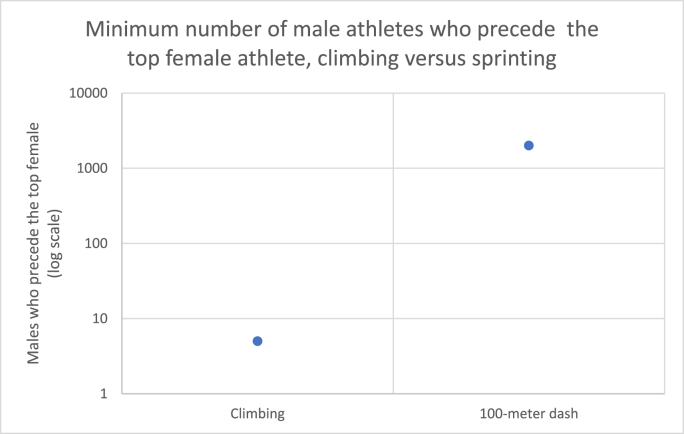
Task: Click the 1000 y-axis tick label
Action: (x=92, y=168)
